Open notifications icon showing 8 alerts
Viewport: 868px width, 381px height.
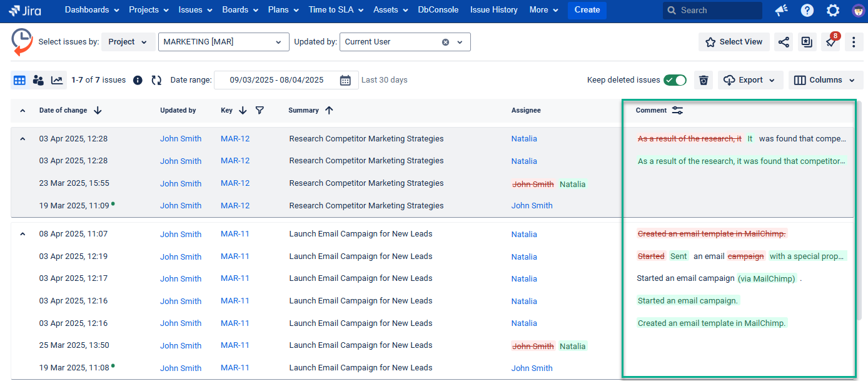click(830, 41)
